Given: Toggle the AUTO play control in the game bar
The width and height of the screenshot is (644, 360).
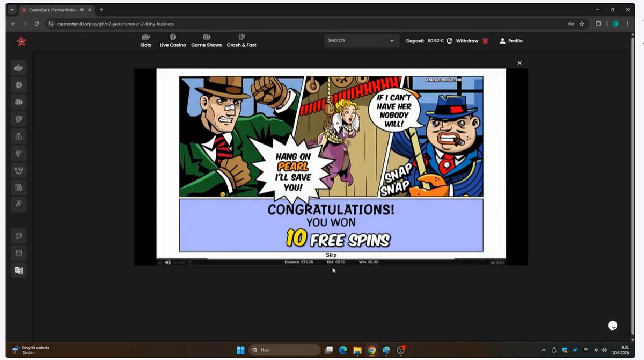Looking at the screenshot, I should coord(179,262).
